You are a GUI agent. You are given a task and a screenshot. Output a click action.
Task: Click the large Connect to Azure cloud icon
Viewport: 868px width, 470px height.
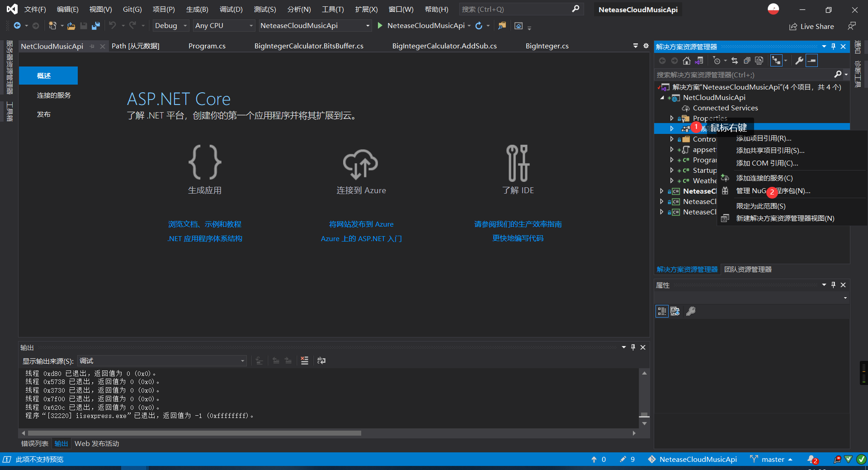[360, 163]
